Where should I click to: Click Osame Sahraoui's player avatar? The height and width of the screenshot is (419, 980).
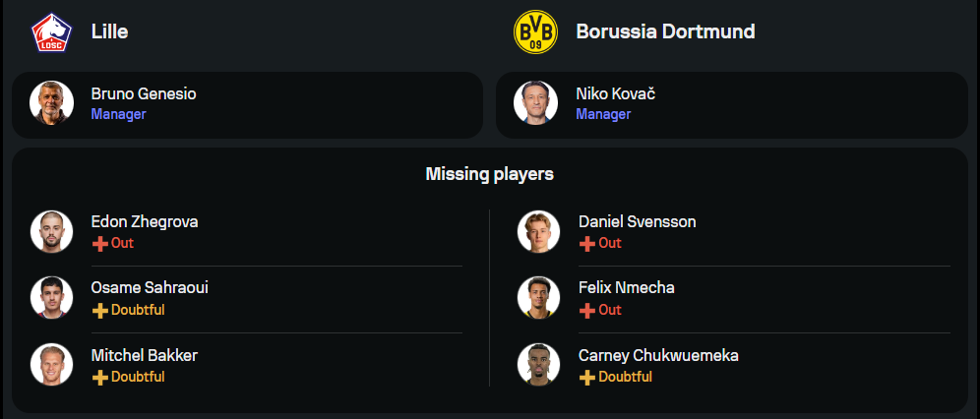click(52, 299)
